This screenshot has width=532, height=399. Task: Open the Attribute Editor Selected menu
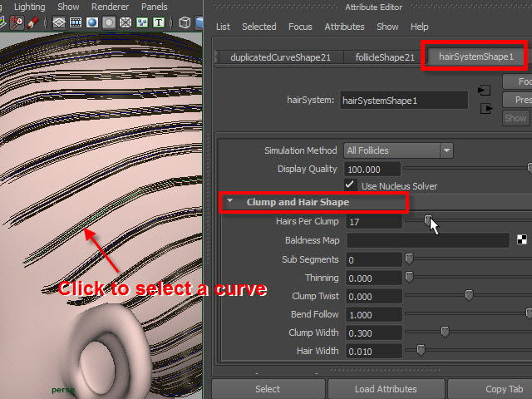pos(259,27)
